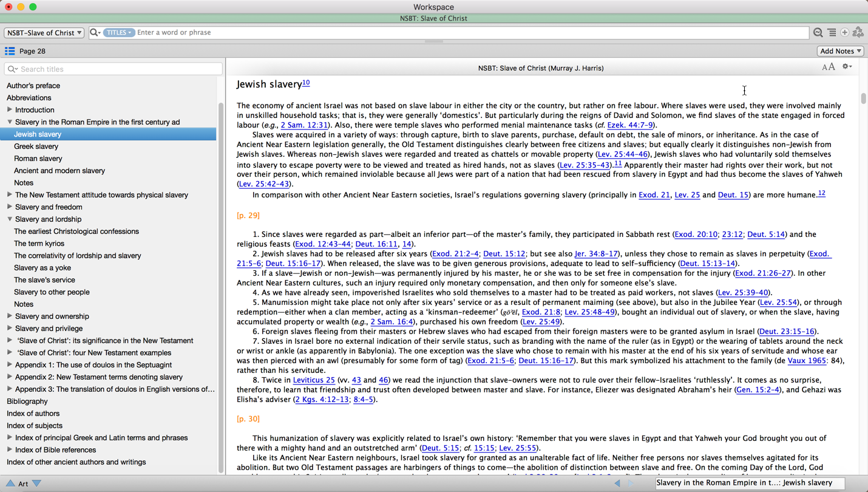Select Bibliography in titles list
This screenshot has width=868, height=492.
pyautogui.click(x=27, y=401)
